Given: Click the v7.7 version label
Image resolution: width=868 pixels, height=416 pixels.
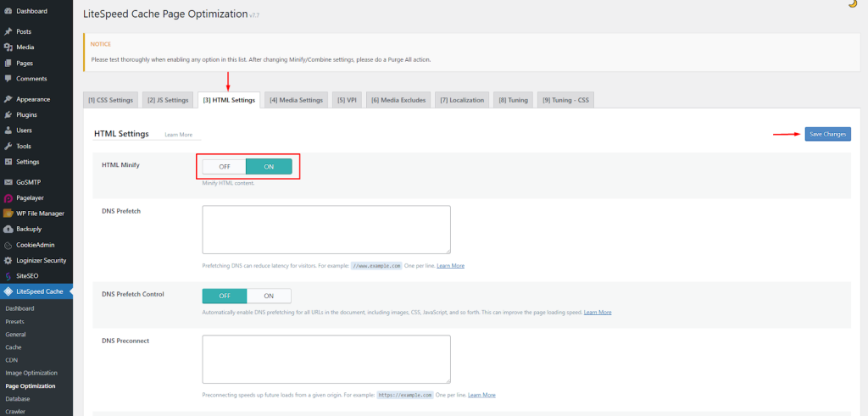Looking at the screenshot, I should point(254,16).
